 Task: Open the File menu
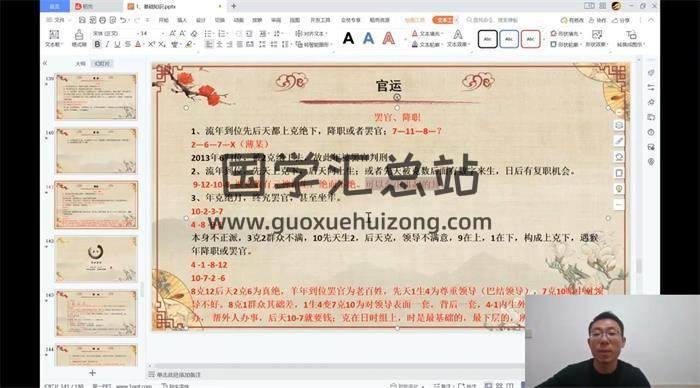tap(56, 20)
